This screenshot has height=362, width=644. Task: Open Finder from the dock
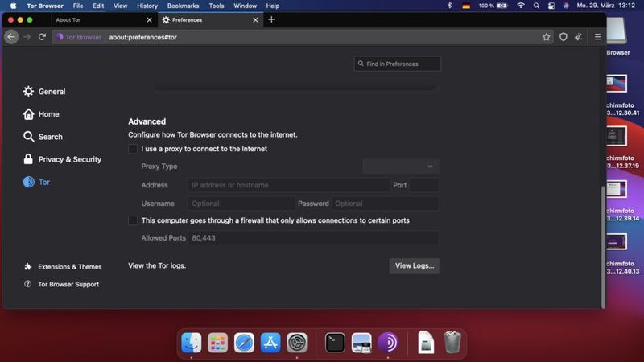192,343
